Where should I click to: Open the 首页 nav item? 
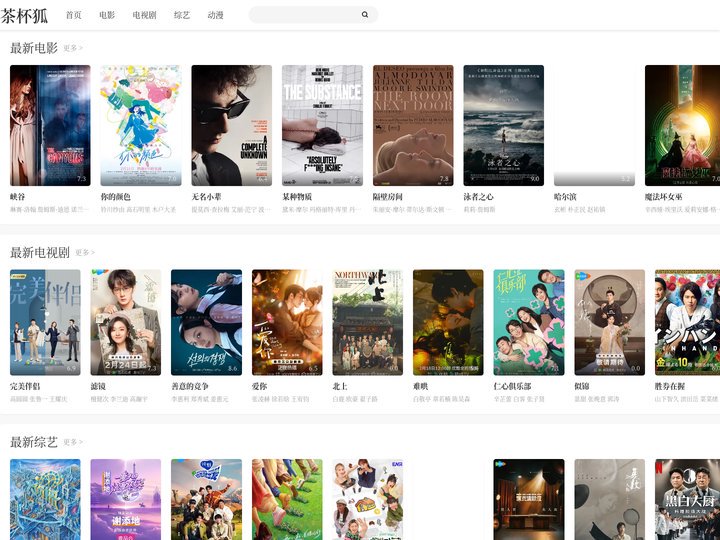pos(73,15)
